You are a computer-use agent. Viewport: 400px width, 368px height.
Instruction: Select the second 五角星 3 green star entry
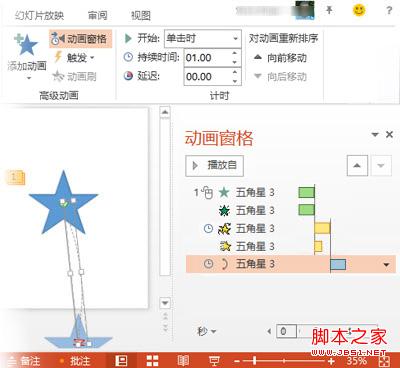(290, 210)
